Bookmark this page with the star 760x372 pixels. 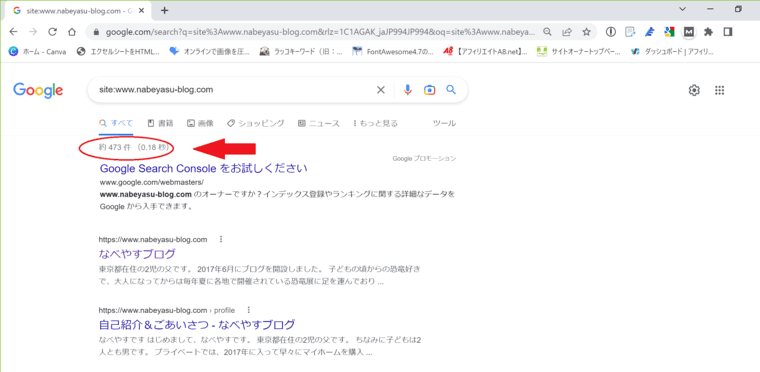(586, 32)
